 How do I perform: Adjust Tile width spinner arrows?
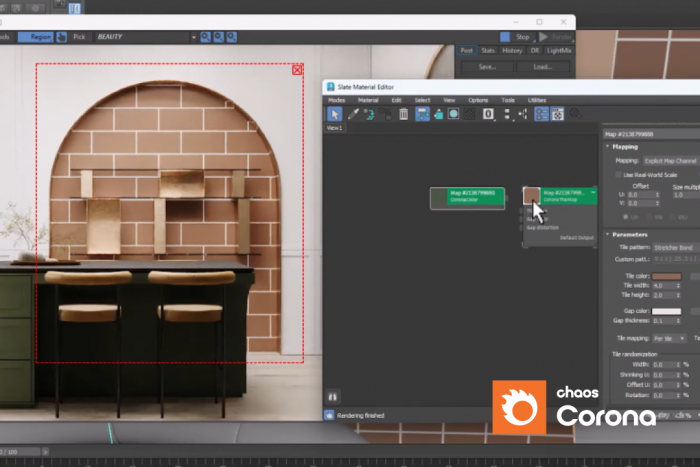point(678,286)
